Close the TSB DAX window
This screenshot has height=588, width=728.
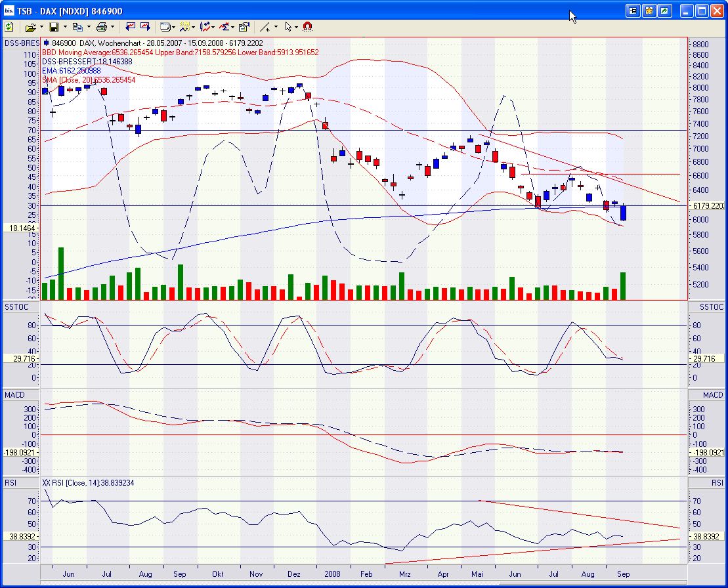[717, 10]
